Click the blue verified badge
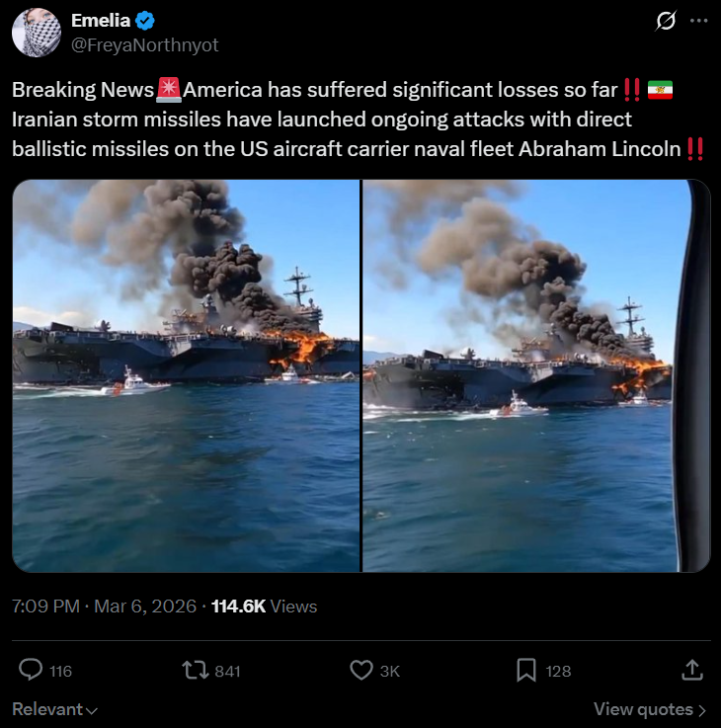This screenshot has height=728, width=721. coord(145,21)
